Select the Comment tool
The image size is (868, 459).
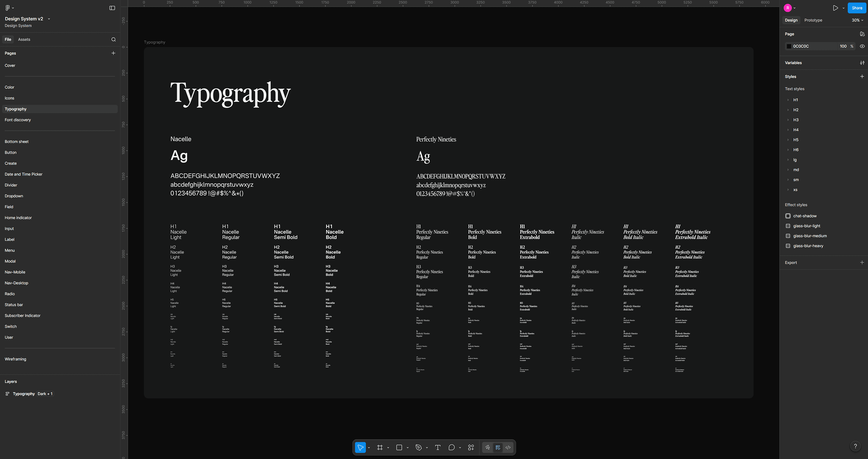pyautogui.click(x=452, y=448)
